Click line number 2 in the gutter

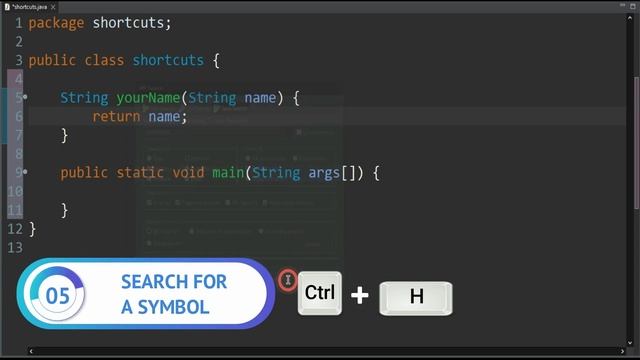coord(19,42)
